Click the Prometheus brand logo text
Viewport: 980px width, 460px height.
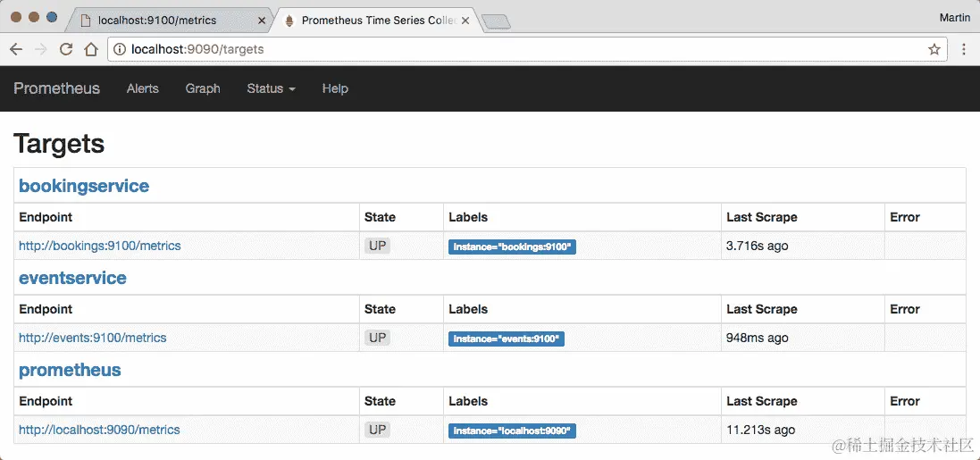(x=56, y=88)
